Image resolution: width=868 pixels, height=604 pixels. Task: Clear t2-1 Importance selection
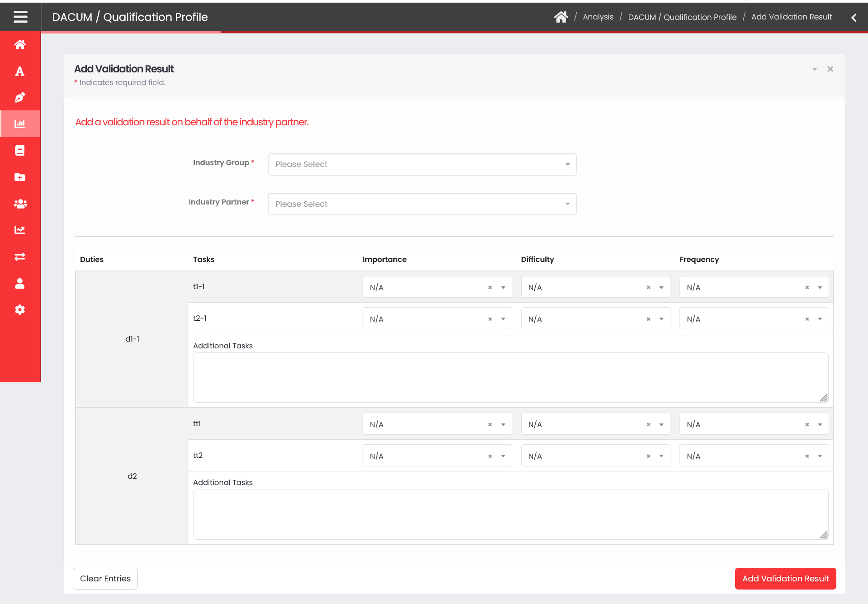tap(490, 319)
